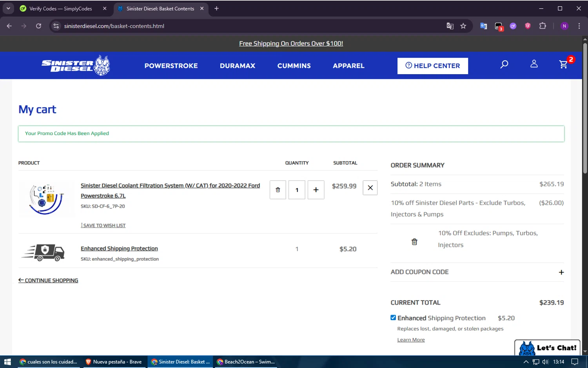This screenshot has width=588, height=368.
Task: Open the Cummins menu
Action: [294, 66]
